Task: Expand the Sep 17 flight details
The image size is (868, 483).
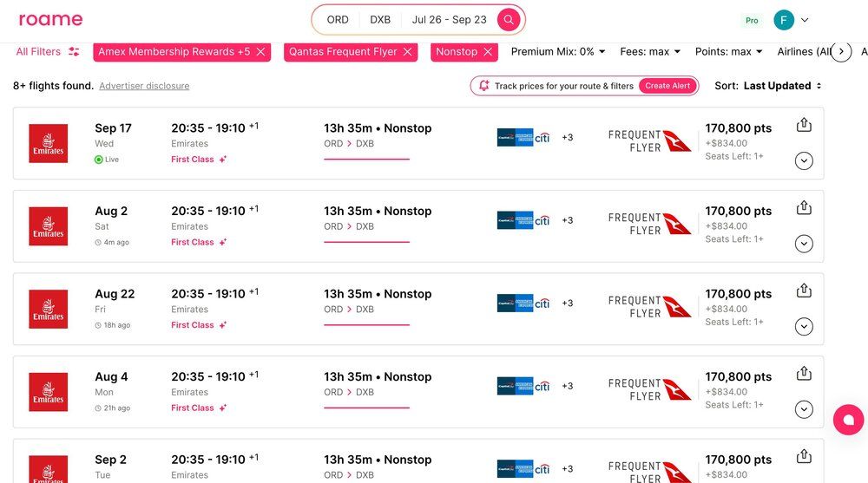Action: tap(804, 160)
